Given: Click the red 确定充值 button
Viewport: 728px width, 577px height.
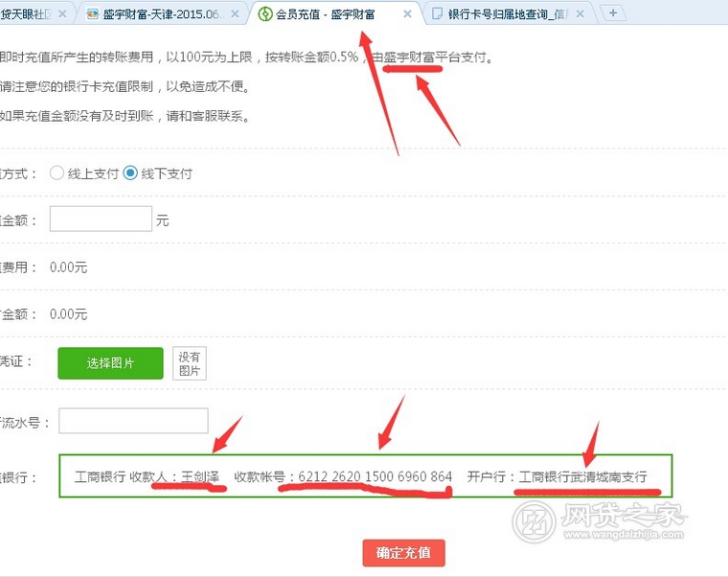Looking at the screenshot, I should pos(403,553).
